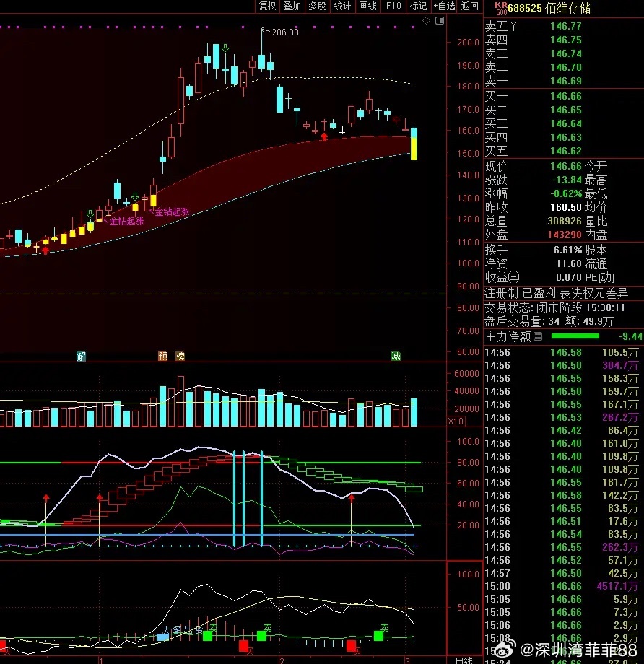Click month marker 1 on time axis

click(x=100, y=660)
